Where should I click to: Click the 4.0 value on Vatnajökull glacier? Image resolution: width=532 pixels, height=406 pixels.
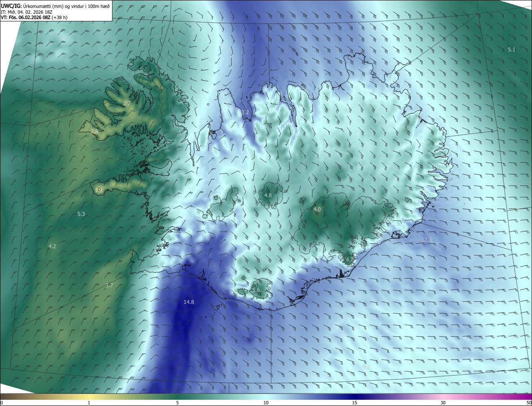point(317,210)
